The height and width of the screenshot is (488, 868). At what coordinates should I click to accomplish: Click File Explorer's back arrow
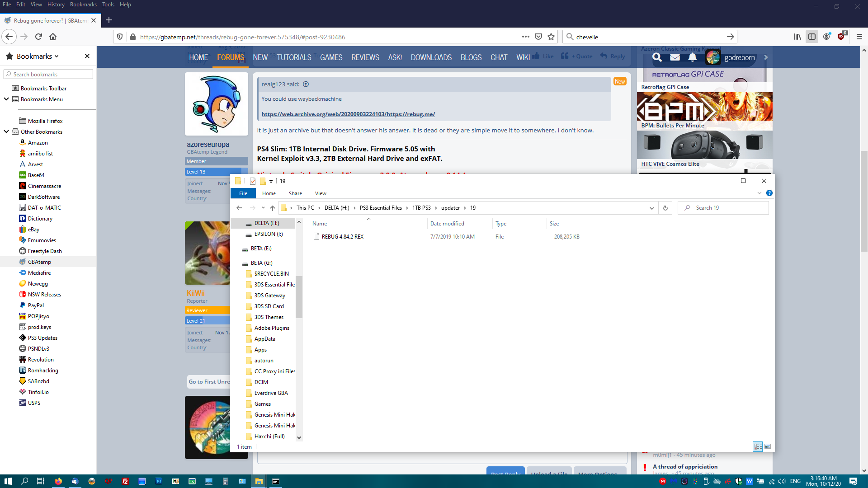239,208
